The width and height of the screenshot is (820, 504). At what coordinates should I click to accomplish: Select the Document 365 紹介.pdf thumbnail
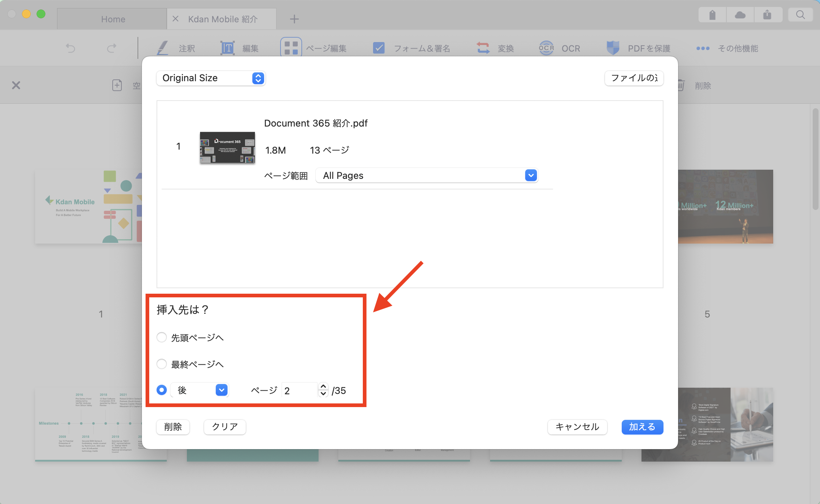[x=227, y=147]
